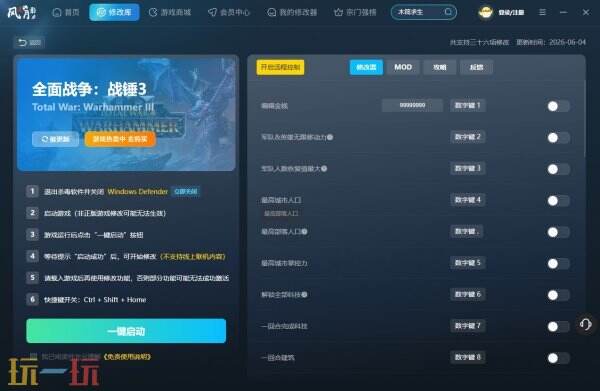Click the 数字键 3 hotkey button
This screenshot has width=600, height=391.
pos(468,168)
